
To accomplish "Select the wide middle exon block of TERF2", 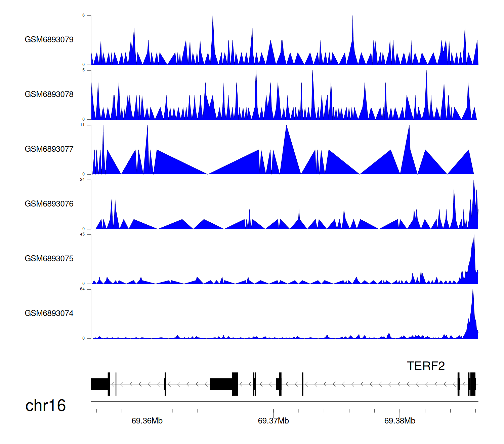I will [222, 384].
